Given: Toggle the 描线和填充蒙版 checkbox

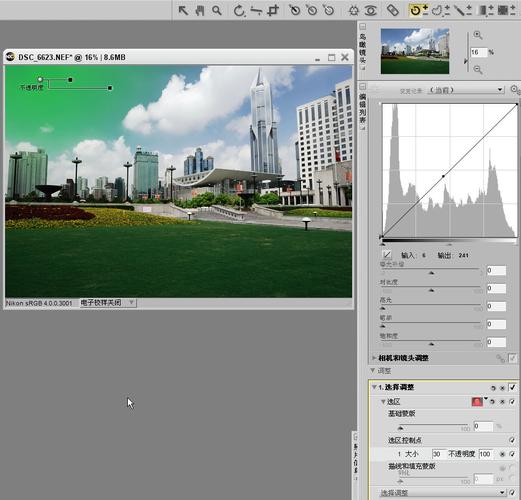Looking at the screenshot, I should (512, 468).
